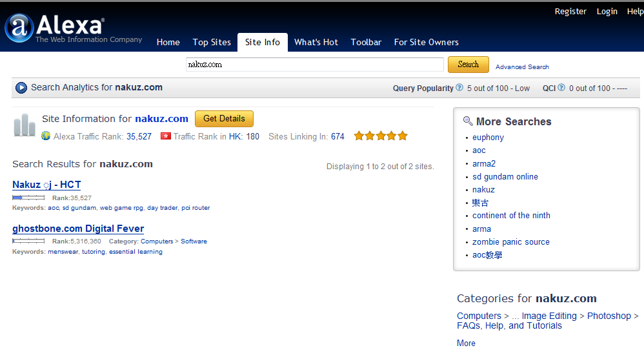Click the HK traffic rank 180 value
Viewport: 644px width, 359px height.
coord(252,136)
